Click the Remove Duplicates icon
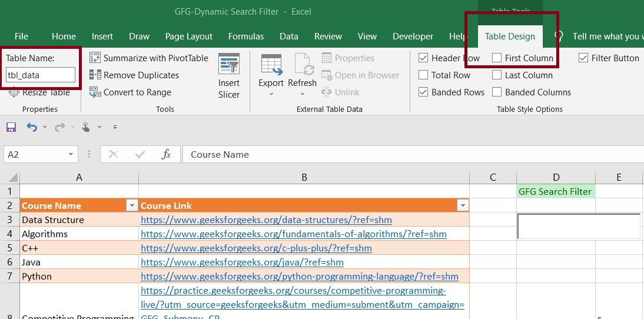The width and height of the screenshot is (644, 319). pyautogui.click(x=95, y=75)
